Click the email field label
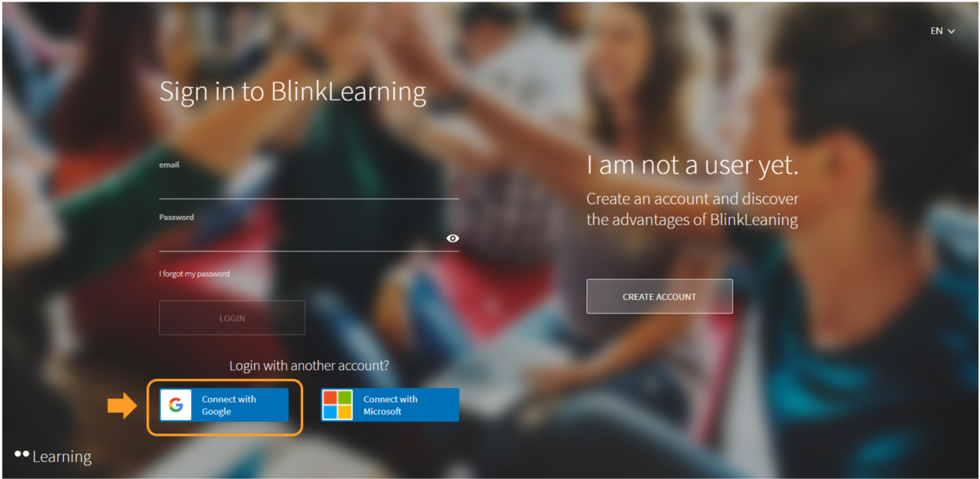 (x=170, y=165)
